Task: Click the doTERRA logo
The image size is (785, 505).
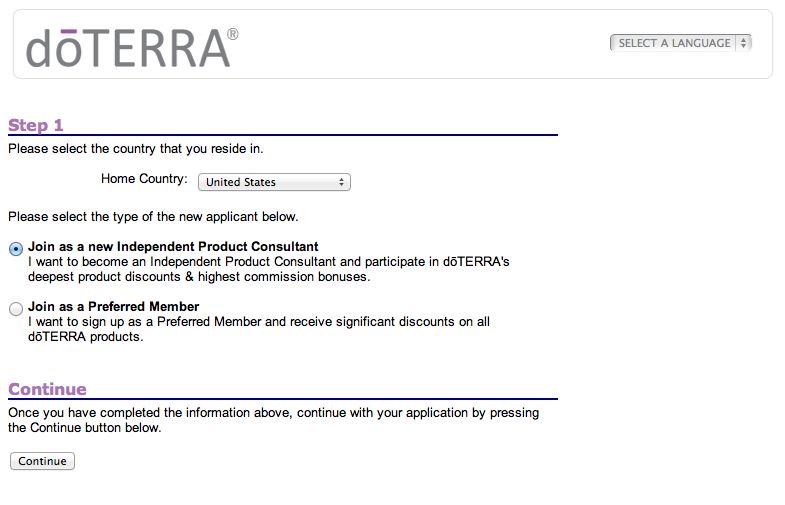Action: (x=132, y=48)
